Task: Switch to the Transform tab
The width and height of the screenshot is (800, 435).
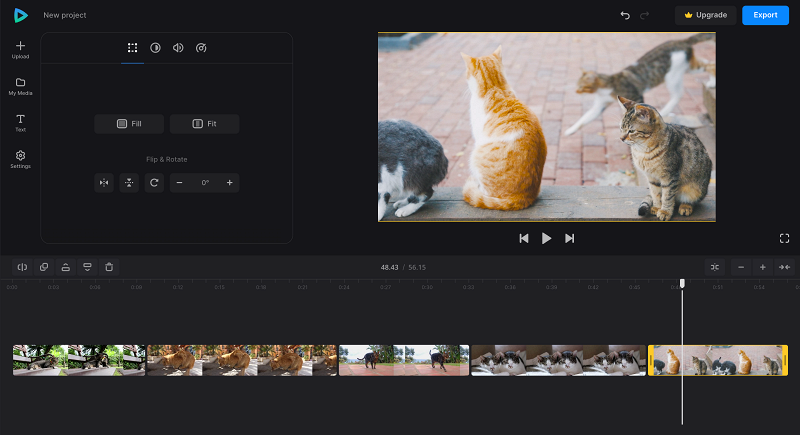Action: click(x=133, y=48)
